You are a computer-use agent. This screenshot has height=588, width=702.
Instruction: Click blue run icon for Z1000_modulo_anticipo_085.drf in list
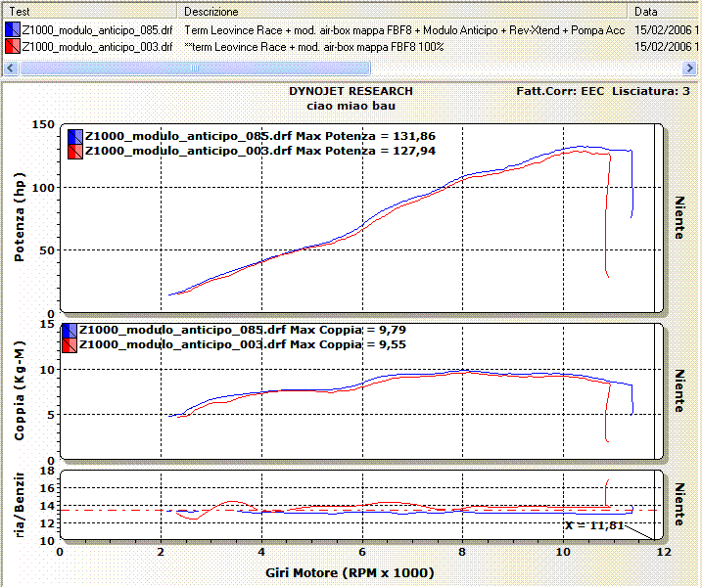tap(12, 30)
